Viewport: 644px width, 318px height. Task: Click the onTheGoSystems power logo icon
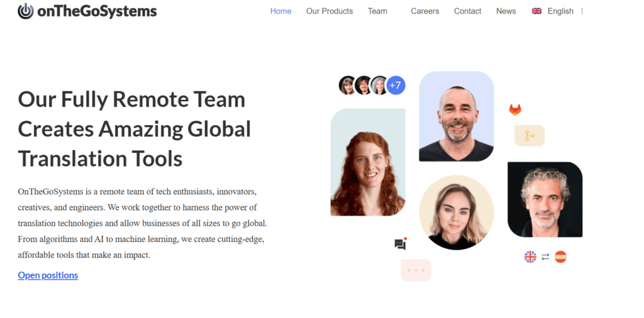click(x=25, y=11)
